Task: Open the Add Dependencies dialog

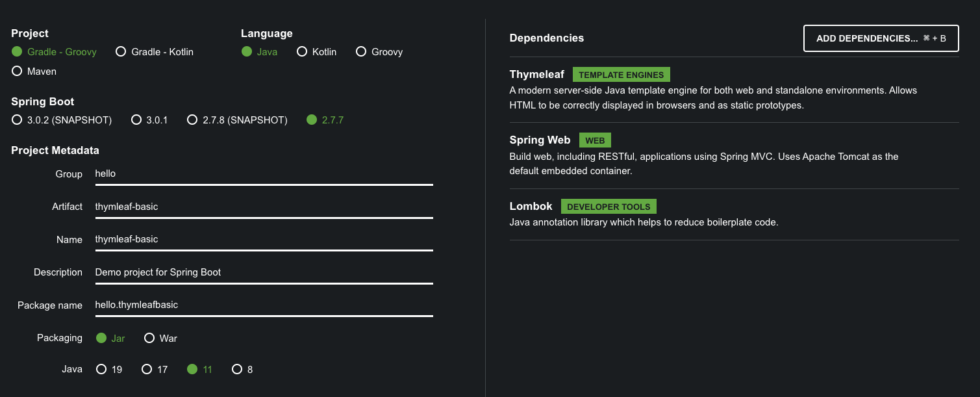Action: tap(881, 38)
